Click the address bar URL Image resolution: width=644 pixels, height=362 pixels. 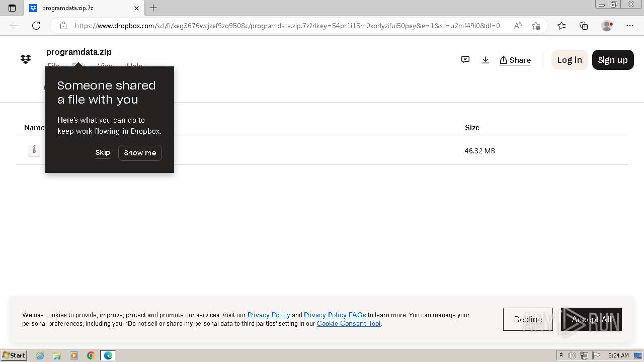click(x=287, y=26)
